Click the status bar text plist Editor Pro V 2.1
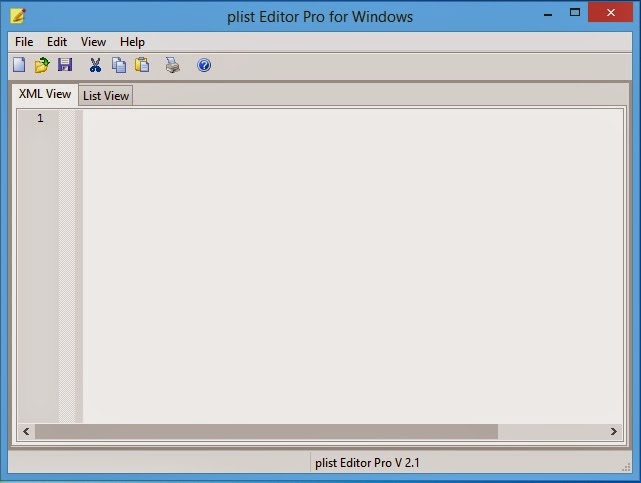The image size is (641, 483). pos(367,463)
